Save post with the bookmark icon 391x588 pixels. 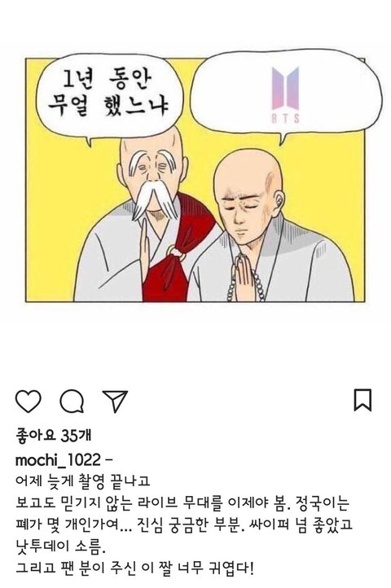click(362, 400)
